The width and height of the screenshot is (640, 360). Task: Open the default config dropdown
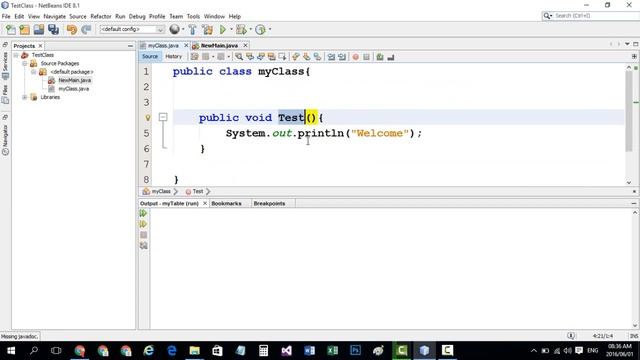click(132, 29)
